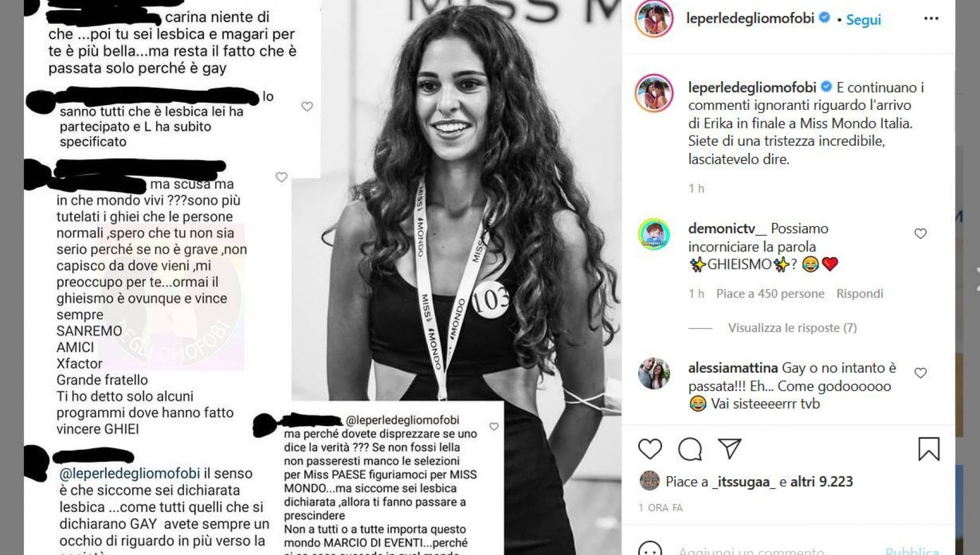Image resolution: width=980 pixels, height=555 pixels.
Task: Open leperledegliomofobi profile avatar in header
Action: pyautogui.click(x=654, y=19)
